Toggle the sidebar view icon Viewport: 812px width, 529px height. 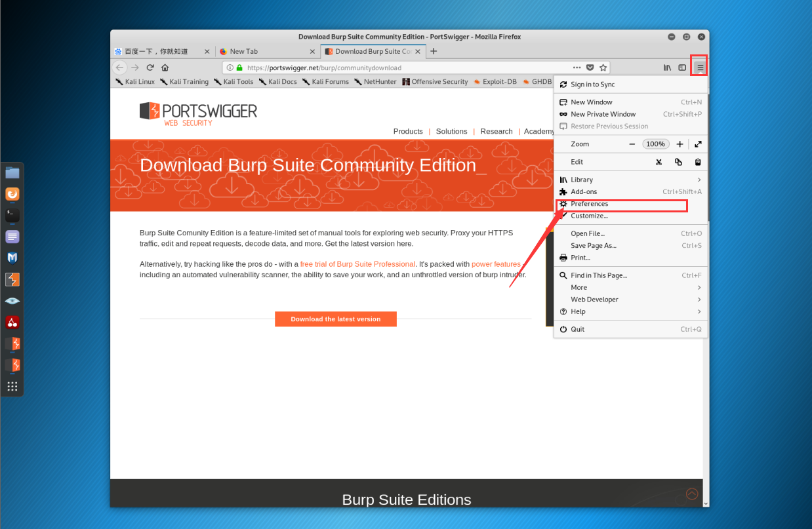[682, 67]
